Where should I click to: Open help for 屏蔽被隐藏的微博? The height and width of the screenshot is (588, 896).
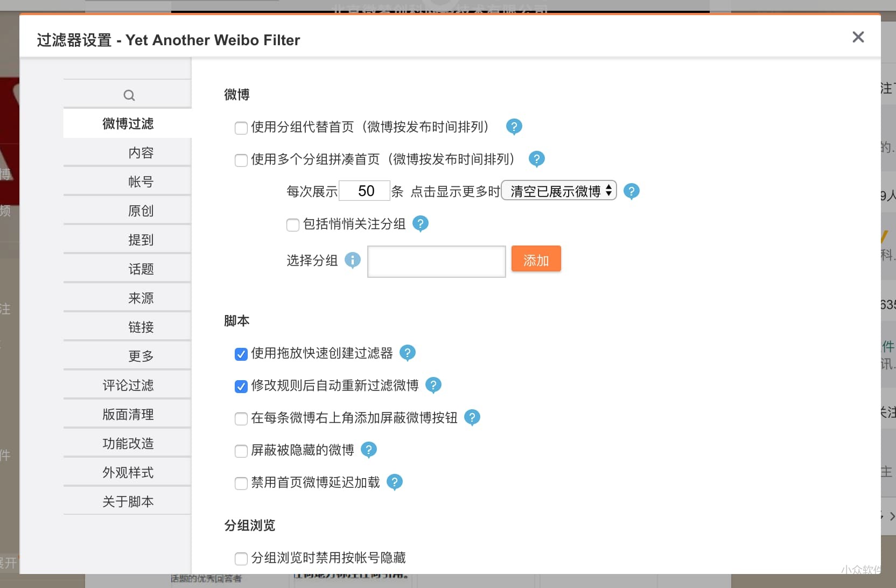(x=369, y=450)
